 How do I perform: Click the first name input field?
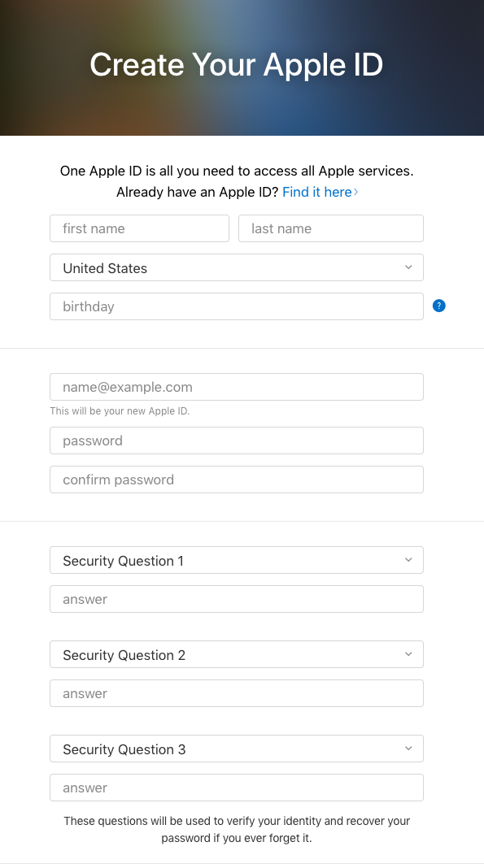[x=140, y=228]
